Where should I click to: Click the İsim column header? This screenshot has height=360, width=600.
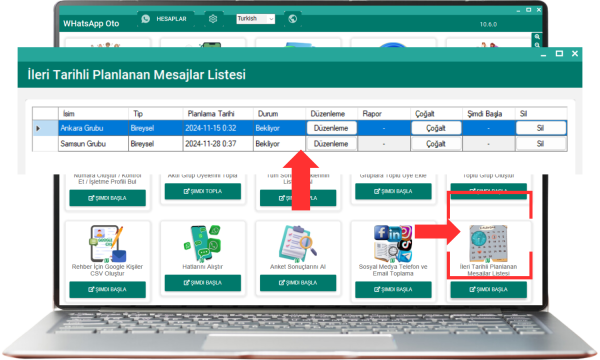pyautogui.click(x=93, y=114)
